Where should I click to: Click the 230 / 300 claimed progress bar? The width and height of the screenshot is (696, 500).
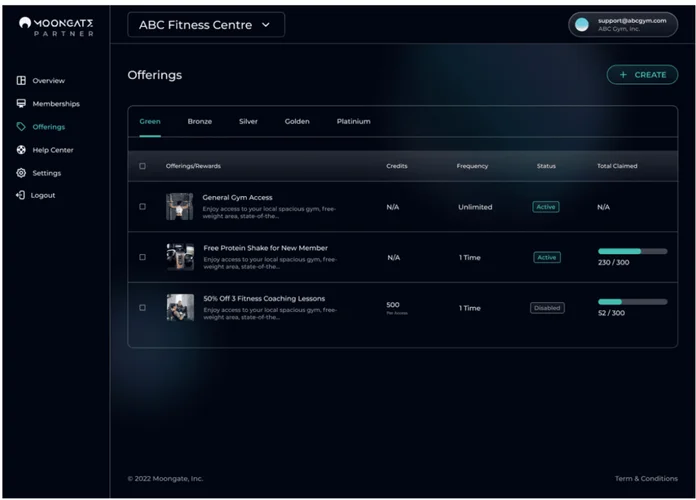[x=632, y=251]
